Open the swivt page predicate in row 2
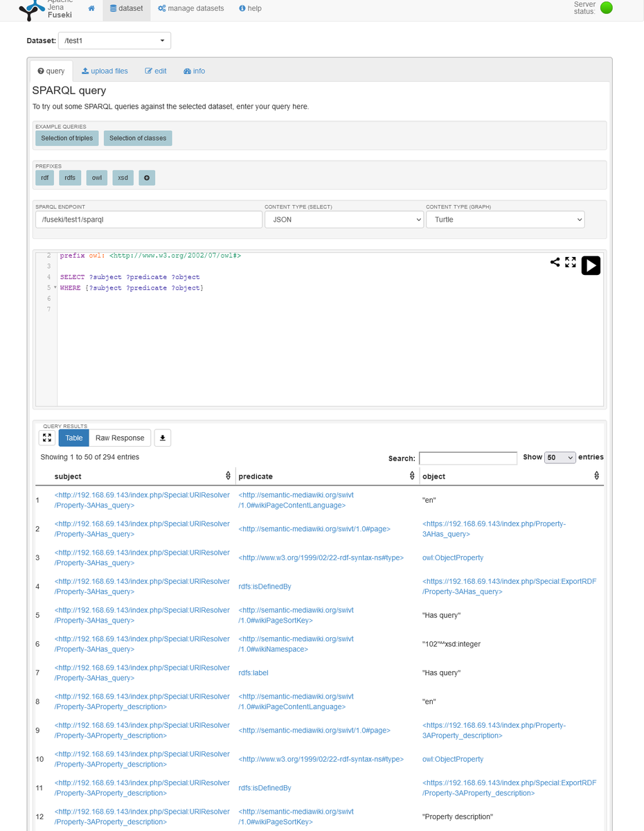Screen dimensions: 644x831 coord(314,529)
